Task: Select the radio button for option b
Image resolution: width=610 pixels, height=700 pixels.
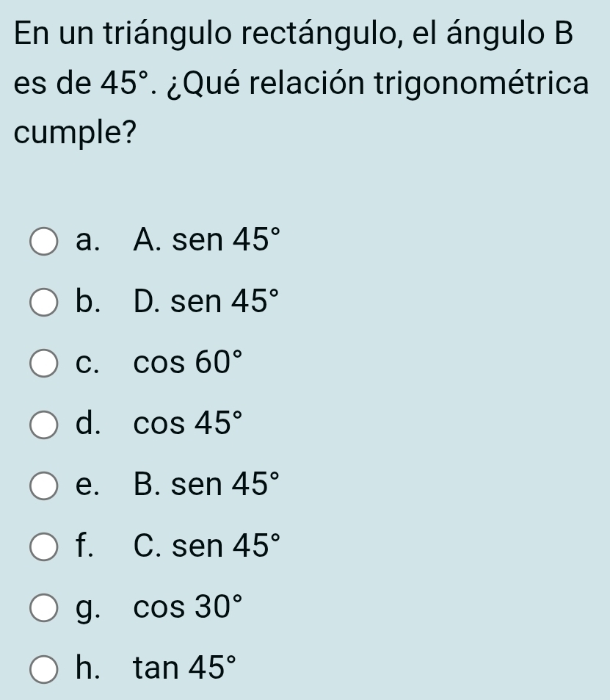Action: click(x=45, y=302)
